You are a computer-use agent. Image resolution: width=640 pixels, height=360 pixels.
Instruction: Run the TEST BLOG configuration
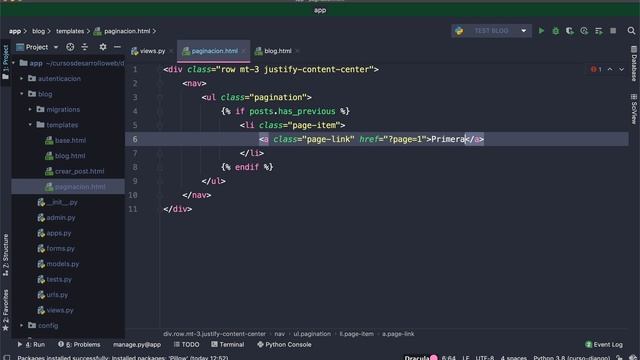(541, 31)
